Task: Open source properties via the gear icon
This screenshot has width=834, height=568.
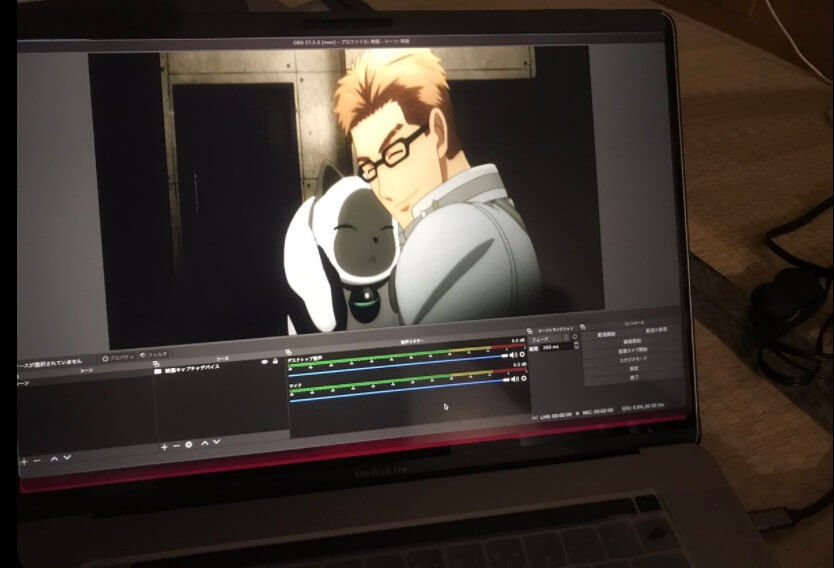Action: [188, 444]
